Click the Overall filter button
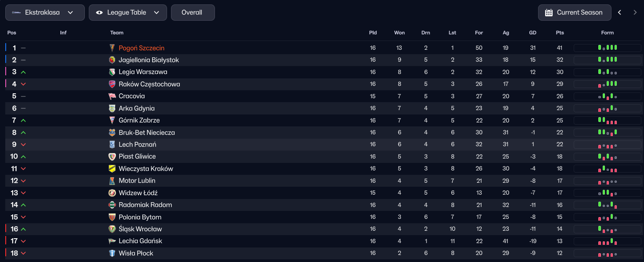 coord(193,13)
